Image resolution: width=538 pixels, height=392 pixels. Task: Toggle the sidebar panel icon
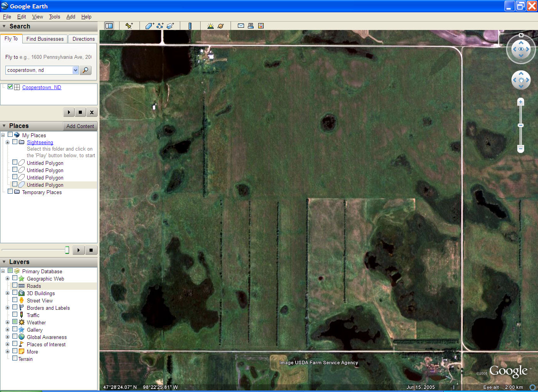pos(109,26)
